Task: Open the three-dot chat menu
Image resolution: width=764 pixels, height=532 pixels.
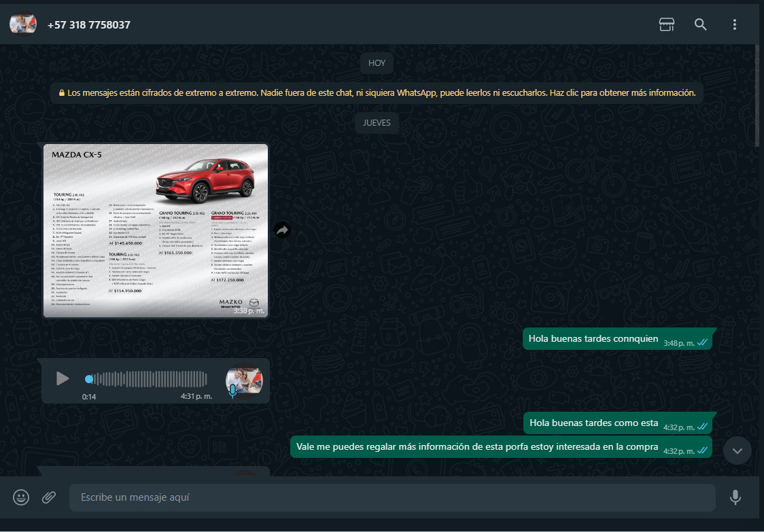Action: (735, 24)
